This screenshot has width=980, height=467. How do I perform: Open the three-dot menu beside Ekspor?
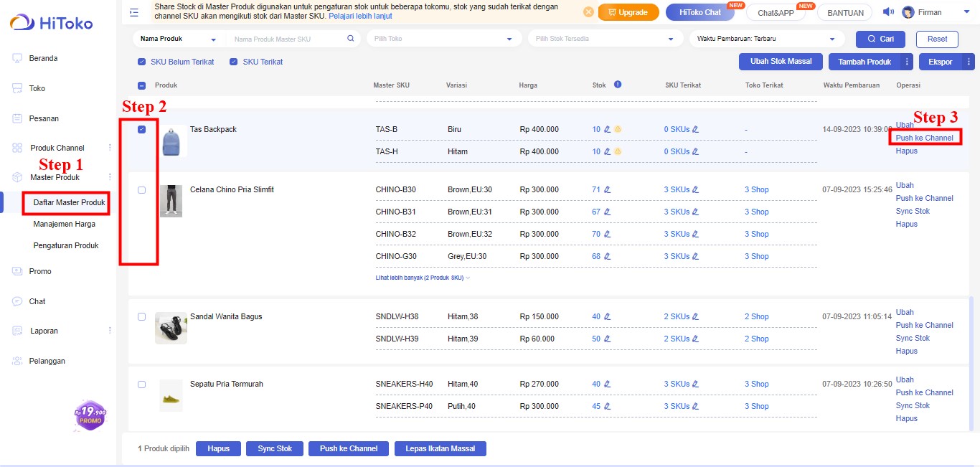point(969,62)
